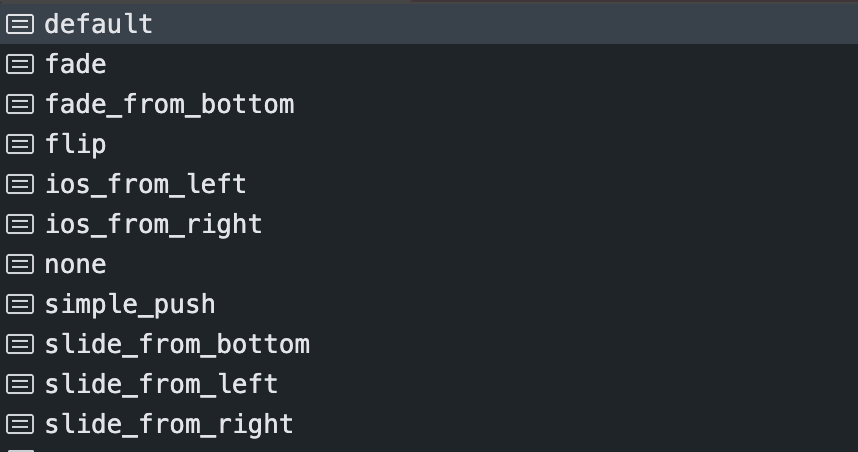Pick the 'none' option
This screenshot has width=858, height=452.
pos(76,264)
